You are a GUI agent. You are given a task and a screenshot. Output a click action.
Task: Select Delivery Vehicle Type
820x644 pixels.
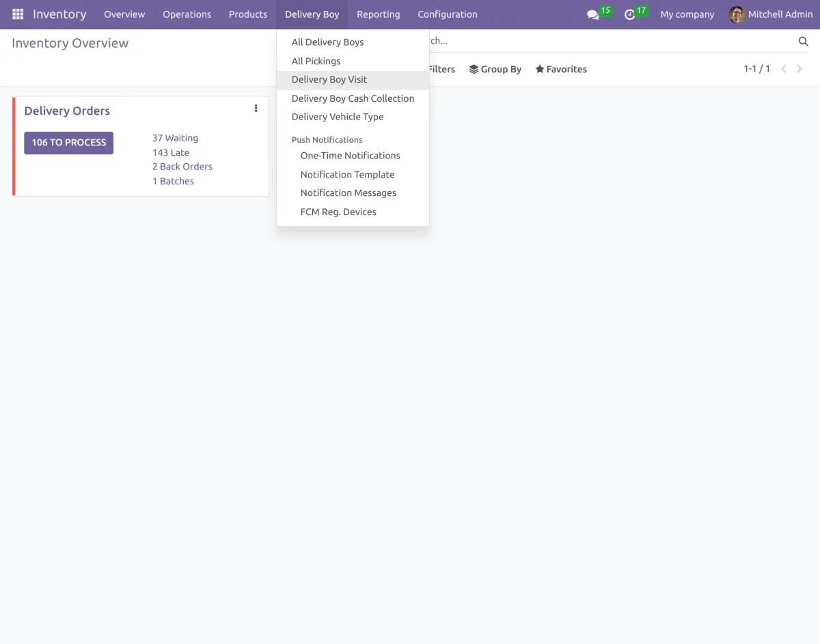coord(337,116)
